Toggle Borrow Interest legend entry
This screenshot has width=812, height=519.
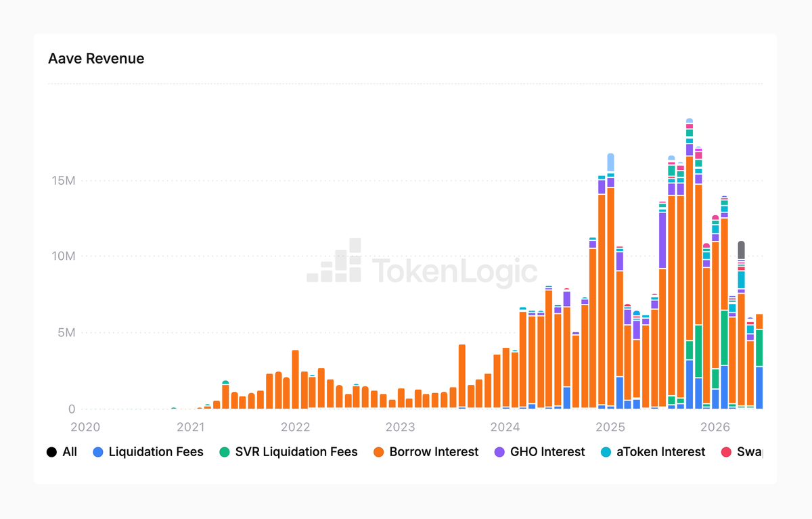(426, 452)
